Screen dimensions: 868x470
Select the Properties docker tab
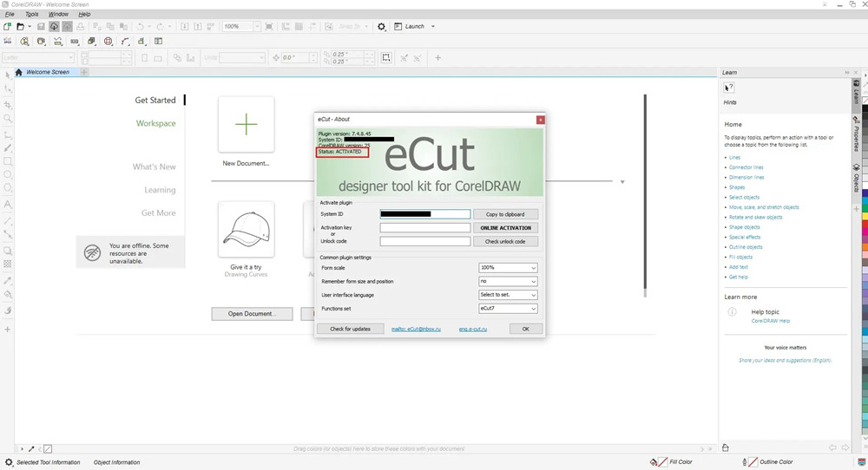pos(857,134)
